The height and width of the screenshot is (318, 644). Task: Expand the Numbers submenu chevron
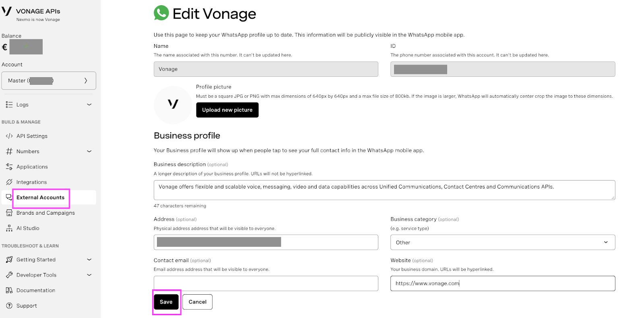[89, 151]
